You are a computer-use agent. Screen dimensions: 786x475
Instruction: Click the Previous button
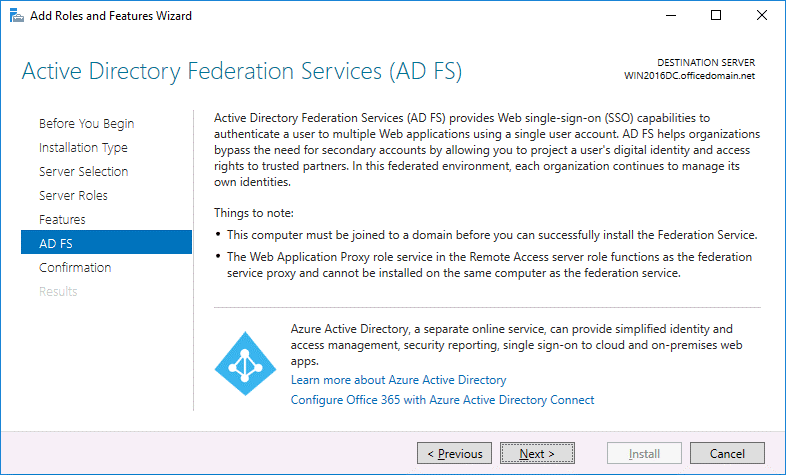455,454
